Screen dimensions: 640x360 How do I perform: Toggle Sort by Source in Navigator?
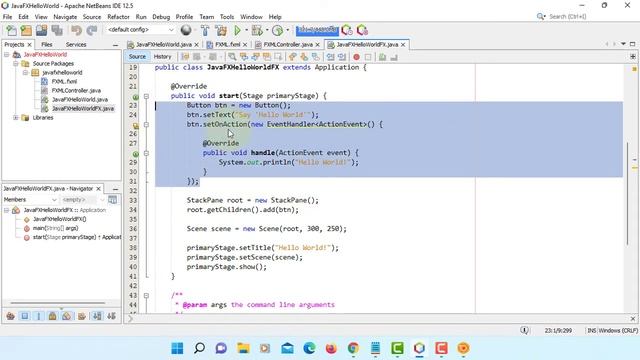pos(111,316)
